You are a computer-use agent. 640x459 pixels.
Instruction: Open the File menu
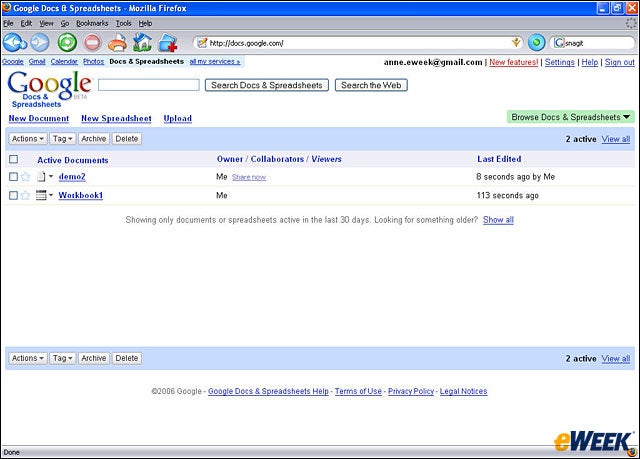coord(8,23)
